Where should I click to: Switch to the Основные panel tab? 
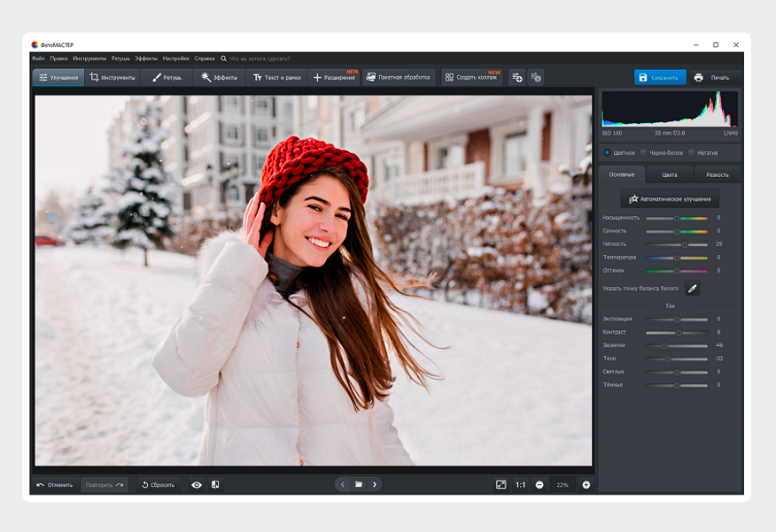click(622, 174)
